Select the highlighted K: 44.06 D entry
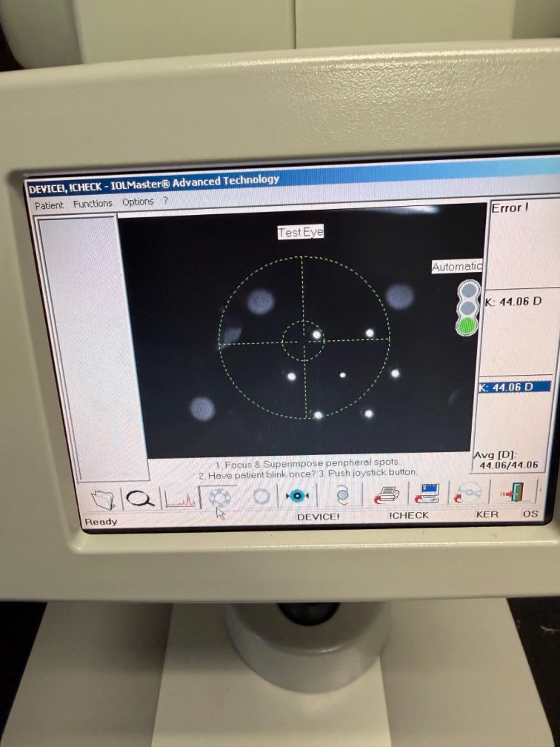Image resolution: width=560 pixels, height=747 pixels. (514, 387)
